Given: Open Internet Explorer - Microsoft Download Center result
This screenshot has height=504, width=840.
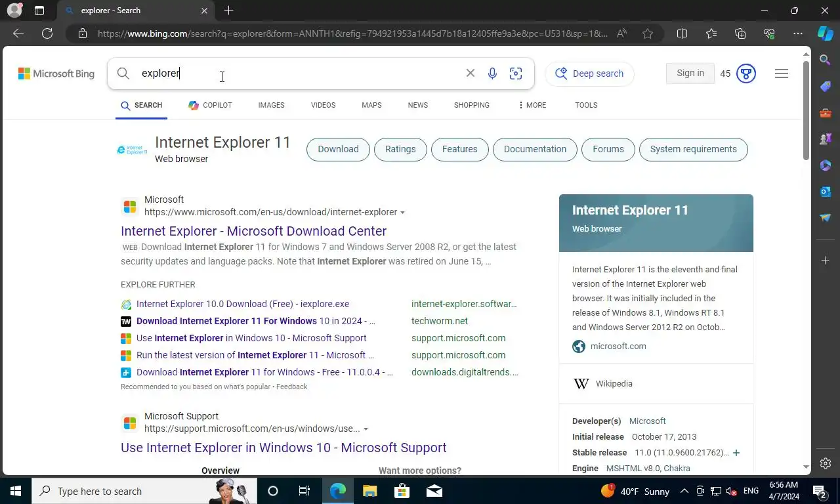Looking at the screenshot, I should coord(253,231).
